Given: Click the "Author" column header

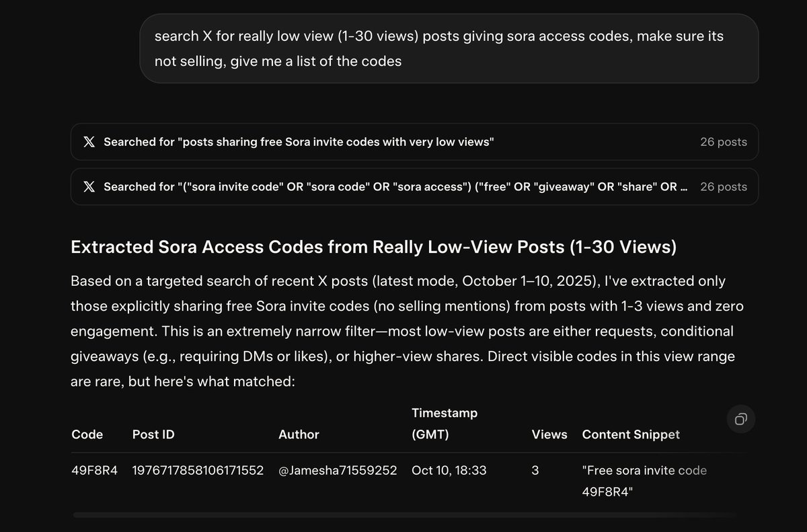Looking at the screenshot, I should (299, 434).
